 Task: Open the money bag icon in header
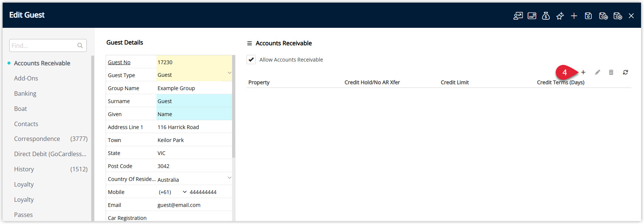point(546,16)
